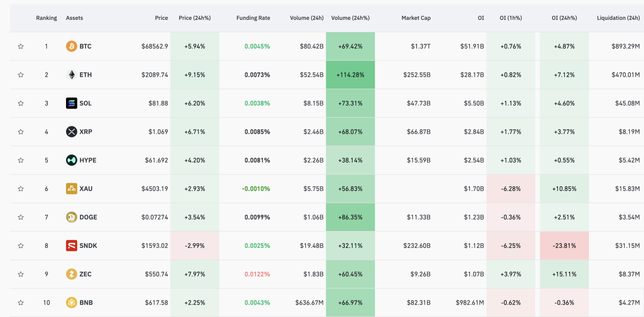Image resolution: width=644 pixels, height=317 pixels.
Task: Click the XAU gold bars icon
Action: (71, 189)
